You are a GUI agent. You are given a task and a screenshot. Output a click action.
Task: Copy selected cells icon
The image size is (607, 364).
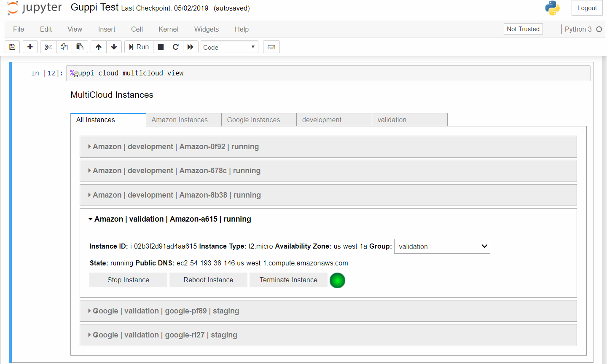pyautogui.click(x=64, y=47)
